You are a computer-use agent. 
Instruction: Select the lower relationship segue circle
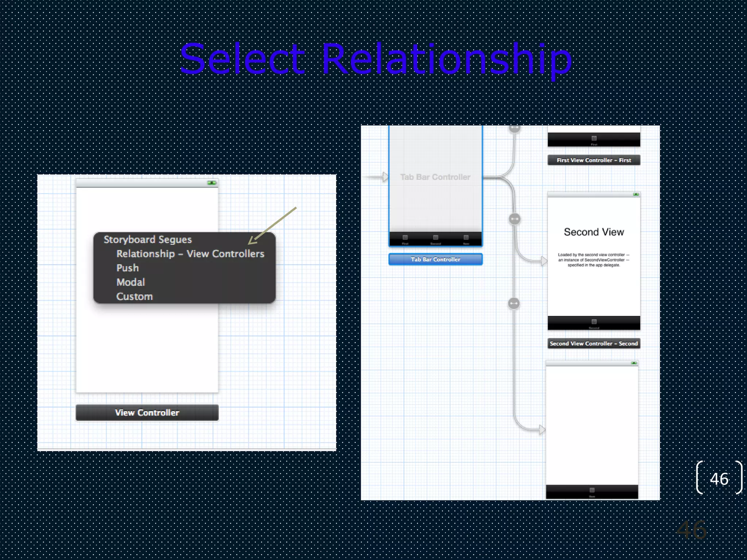514,303
